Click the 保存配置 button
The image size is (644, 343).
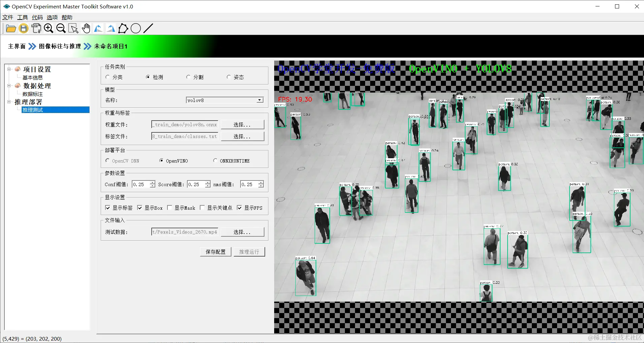coord(216,252)
